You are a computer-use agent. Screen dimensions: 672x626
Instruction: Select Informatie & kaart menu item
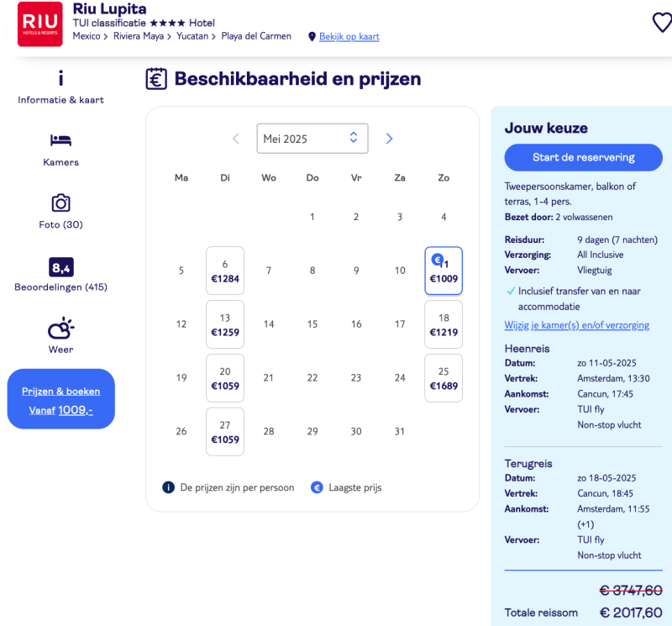[x=60, y=100]
